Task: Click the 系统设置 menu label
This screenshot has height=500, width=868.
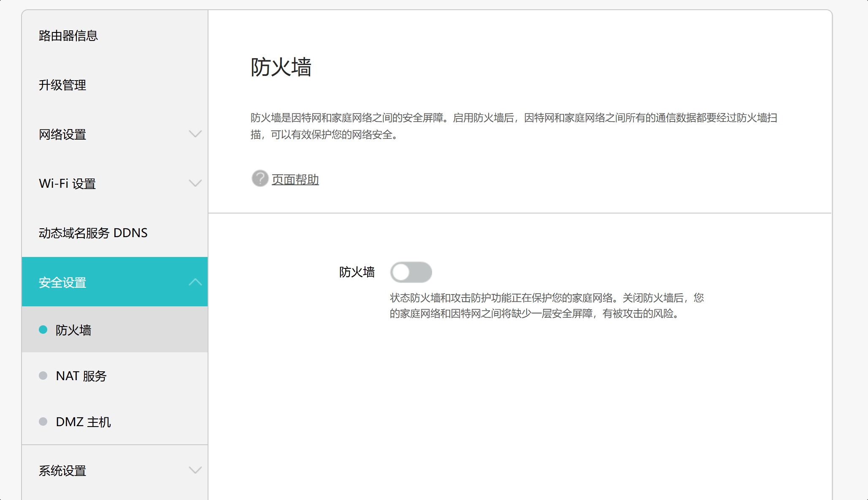Action: point(62,471)
